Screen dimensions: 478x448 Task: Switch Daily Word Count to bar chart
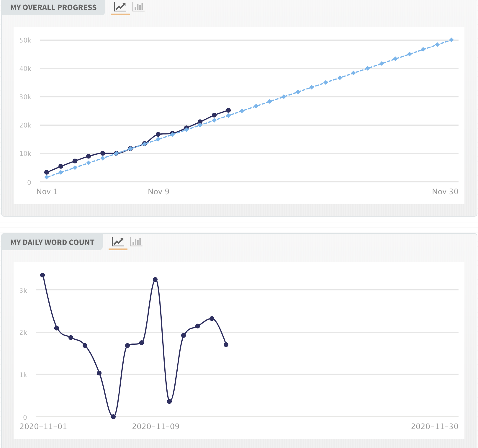[x=136, y=242]
